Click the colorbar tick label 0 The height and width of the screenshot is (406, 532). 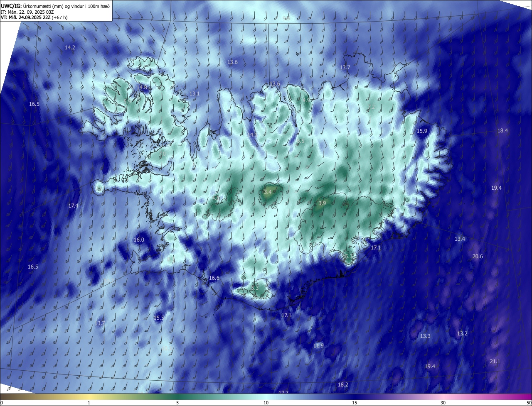tap(1, 403)
